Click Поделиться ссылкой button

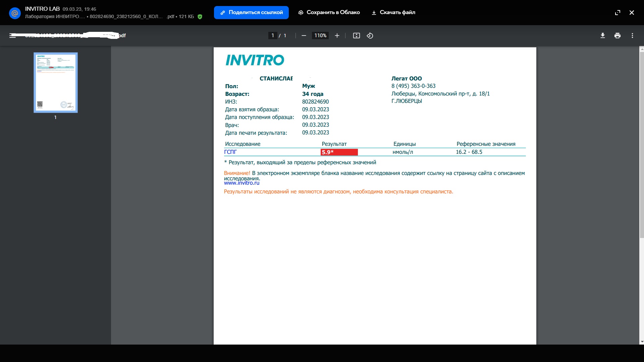point(251,12)
